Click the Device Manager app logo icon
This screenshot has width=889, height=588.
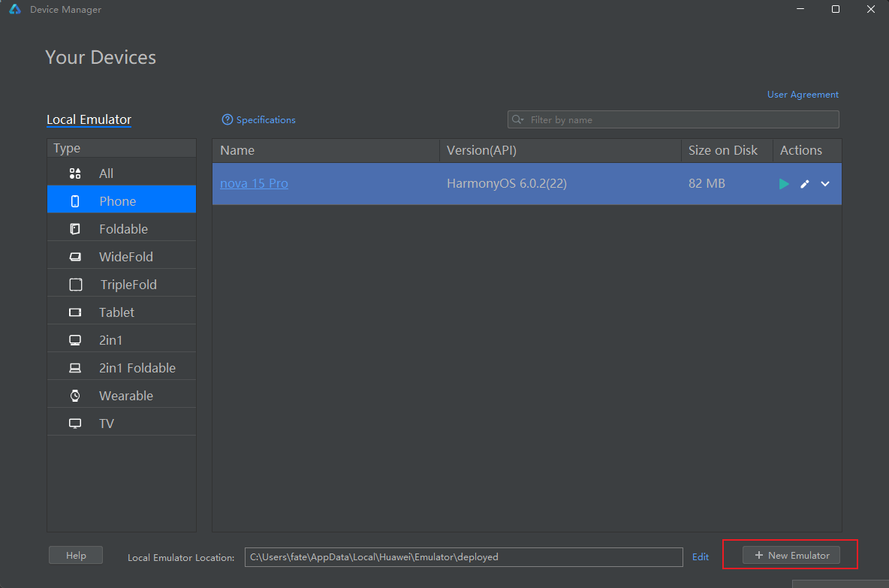coord(15,9)
